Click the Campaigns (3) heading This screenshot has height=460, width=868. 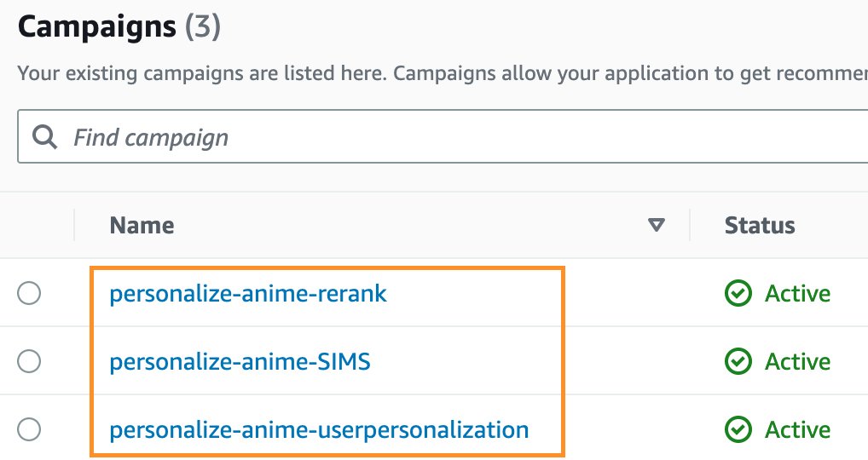[119, 26]
